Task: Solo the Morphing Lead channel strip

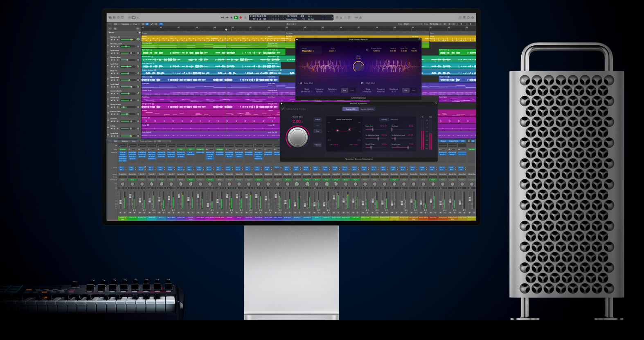Action: (x=125, y=212)
